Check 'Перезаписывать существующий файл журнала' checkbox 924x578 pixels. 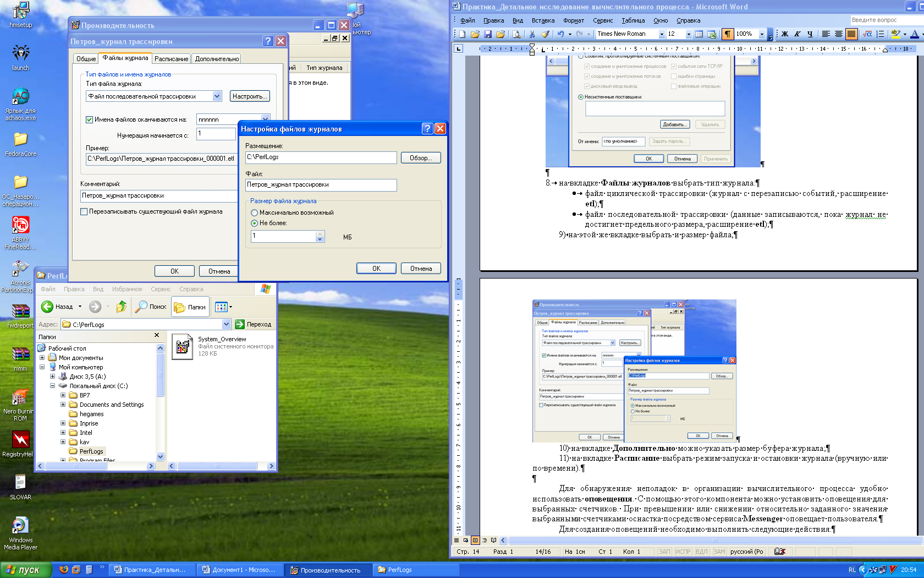click(84, 211)
